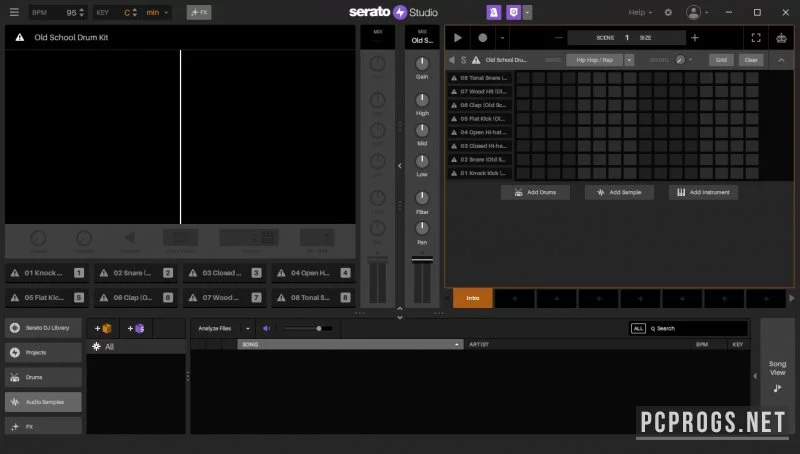800x454 pixels.
Task: Toggle the preview speaker icon
Action: coord(266,329)
